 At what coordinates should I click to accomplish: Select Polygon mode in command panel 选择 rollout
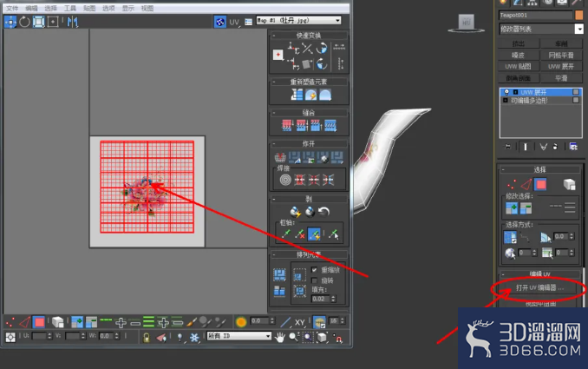point(540,184)
